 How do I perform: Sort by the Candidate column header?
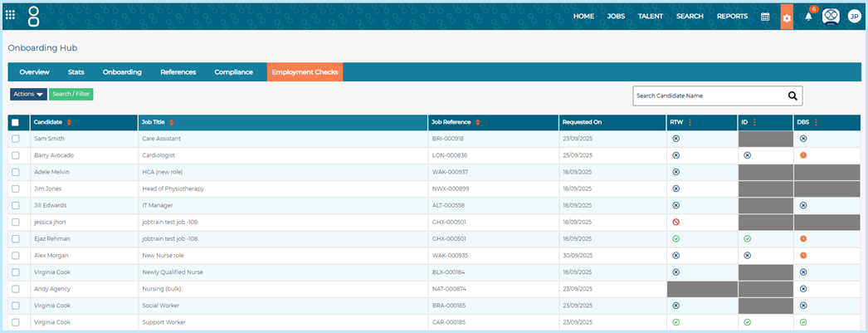[47, 122]
